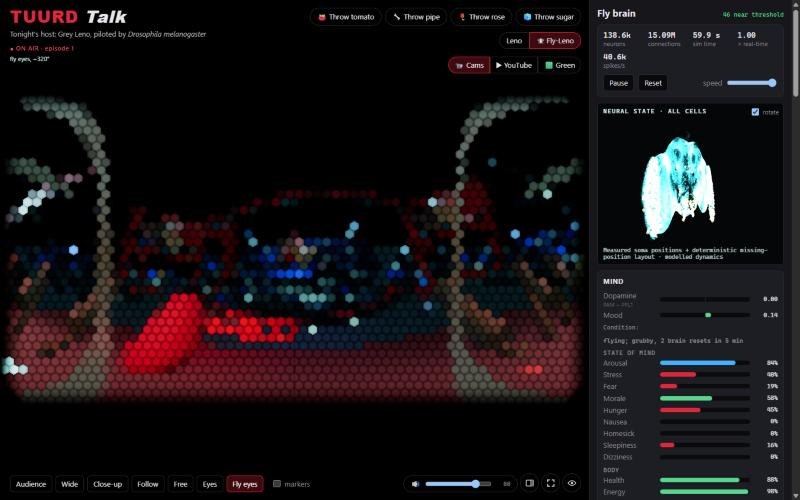Click the 59.9 s sim time value
Image resolution: width=800 pixels, height=500 pixels.
706,35
